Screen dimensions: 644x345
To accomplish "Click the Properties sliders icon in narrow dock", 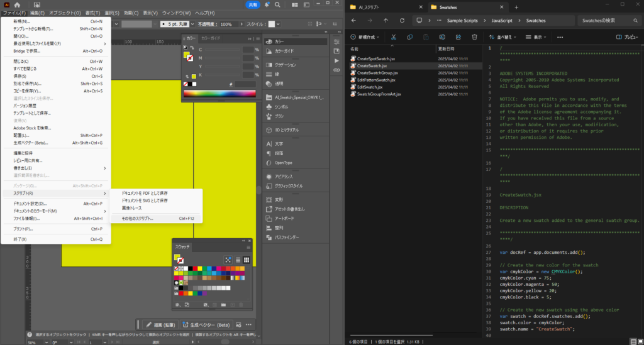I will click(337, 42).
